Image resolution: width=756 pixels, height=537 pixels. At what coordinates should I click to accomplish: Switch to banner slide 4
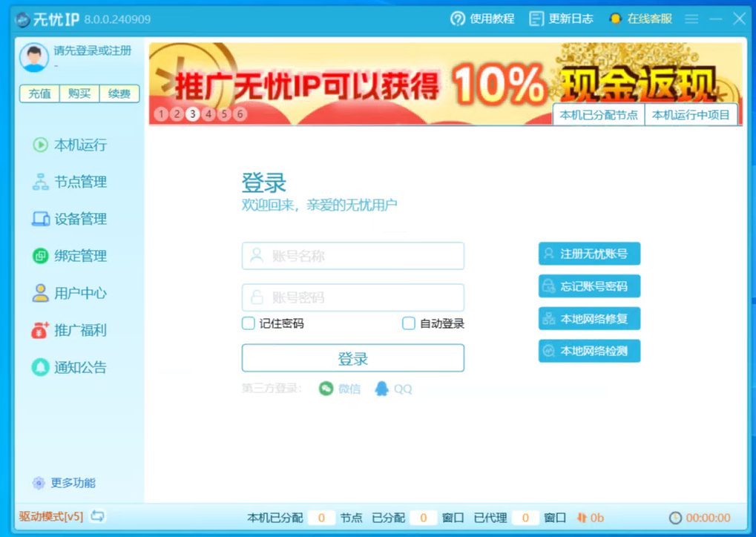[208, 113]
